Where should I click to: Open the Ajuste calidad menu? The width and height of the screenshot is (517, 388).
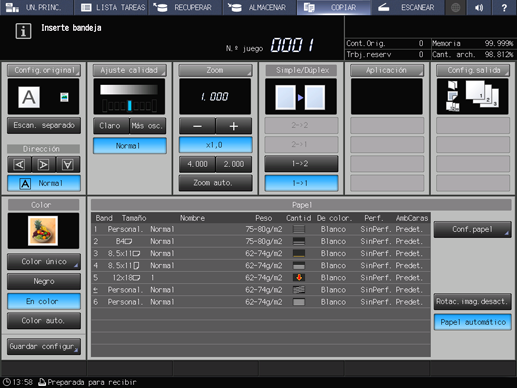pyautogui.click(x=129, y=70)
